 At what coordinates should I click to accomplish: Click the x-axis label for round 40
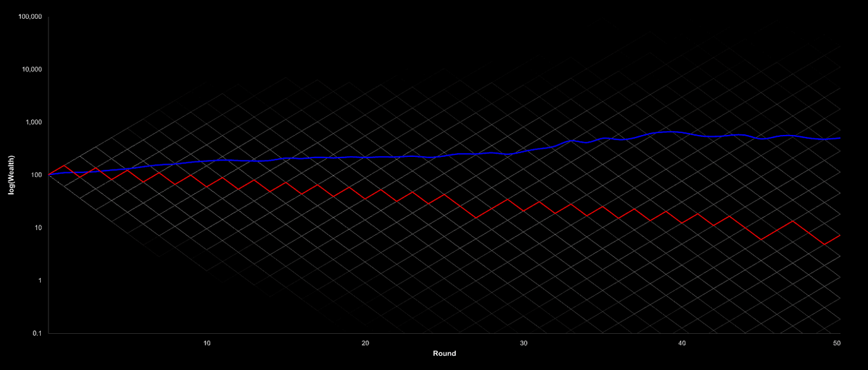pos(682,344)
